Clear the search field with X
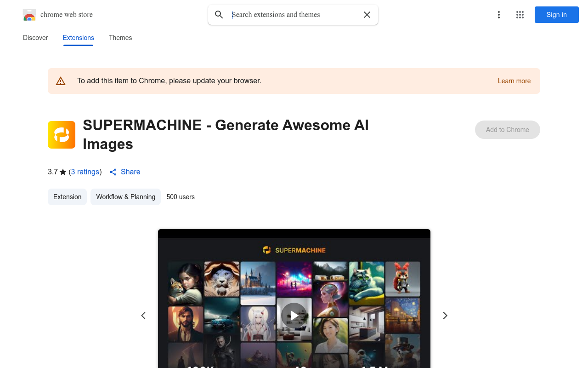 pyautogui.click(x=367, y=15)
